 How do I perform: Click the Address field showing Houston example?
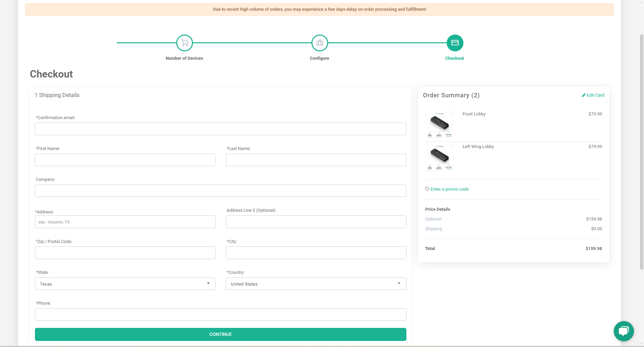point(125,222)
